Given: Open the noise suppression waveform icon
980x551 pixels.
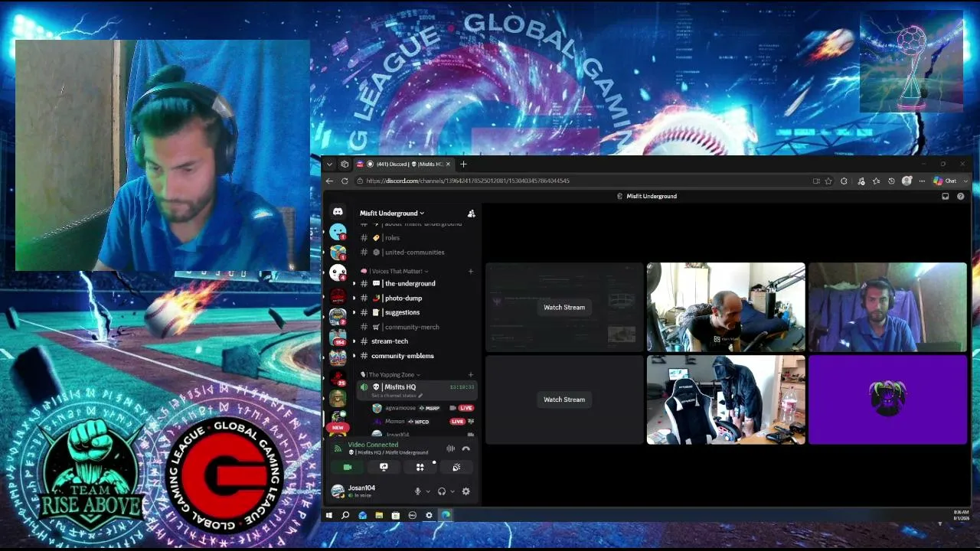Looking at the screenshot, I should click(x=450, y=448).
